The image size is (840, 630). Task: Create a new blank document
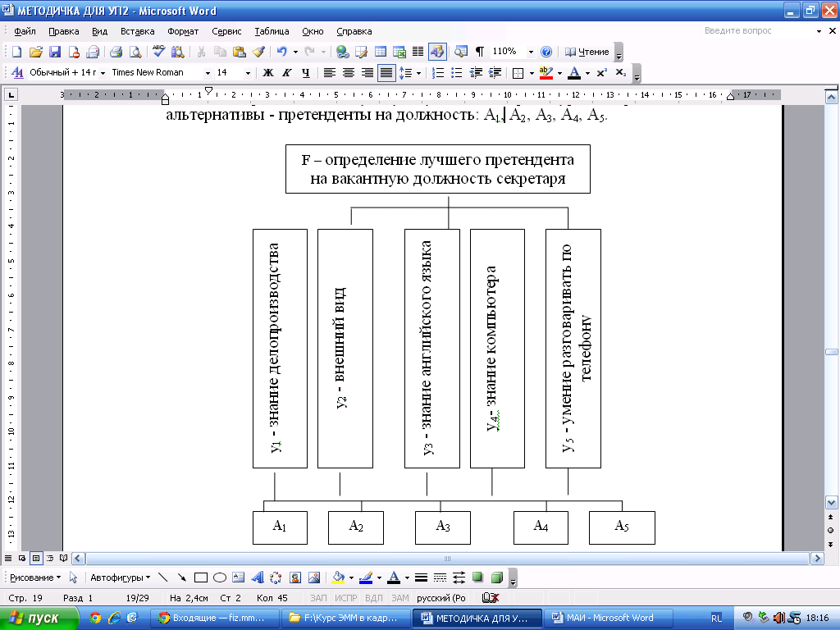coord(16,52)
